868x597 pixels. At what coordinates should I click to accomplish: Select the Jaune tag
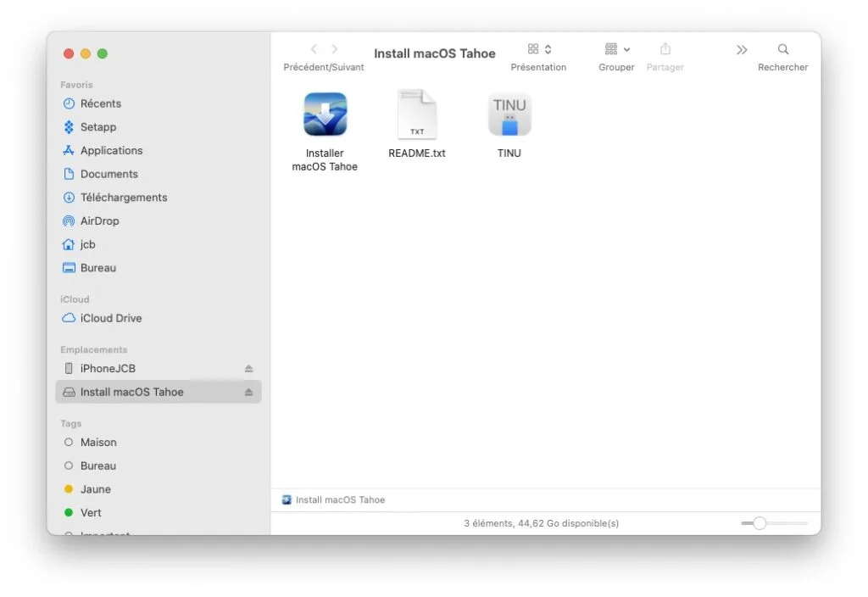pos(158,489)
